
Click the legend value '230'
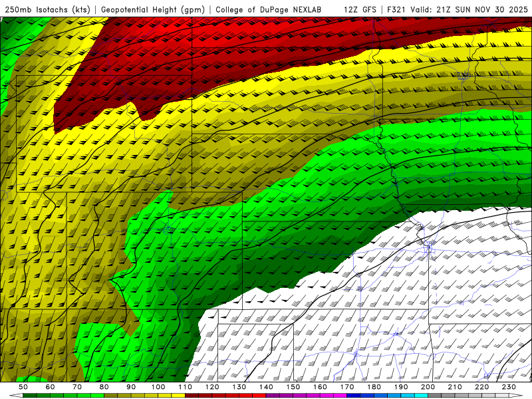click(509, 387)
